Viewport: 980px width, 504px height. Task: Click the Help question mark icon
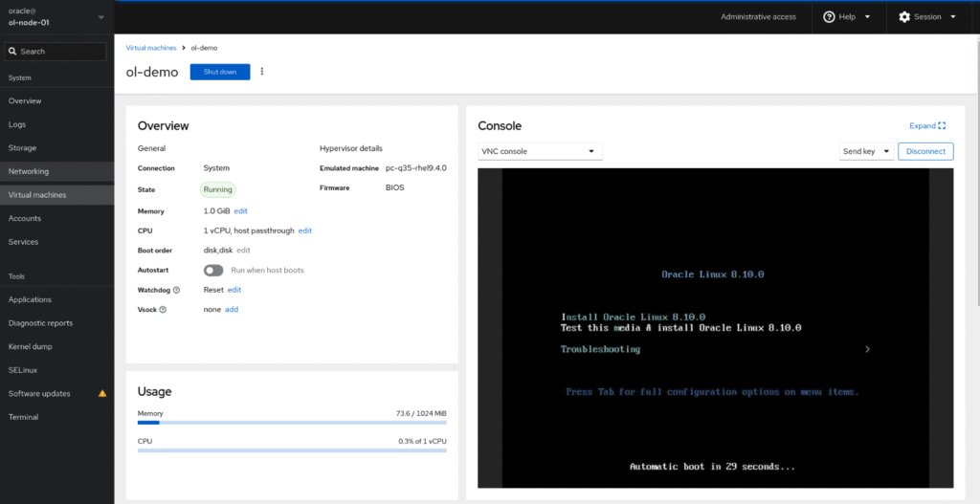(x=829, y=17)
